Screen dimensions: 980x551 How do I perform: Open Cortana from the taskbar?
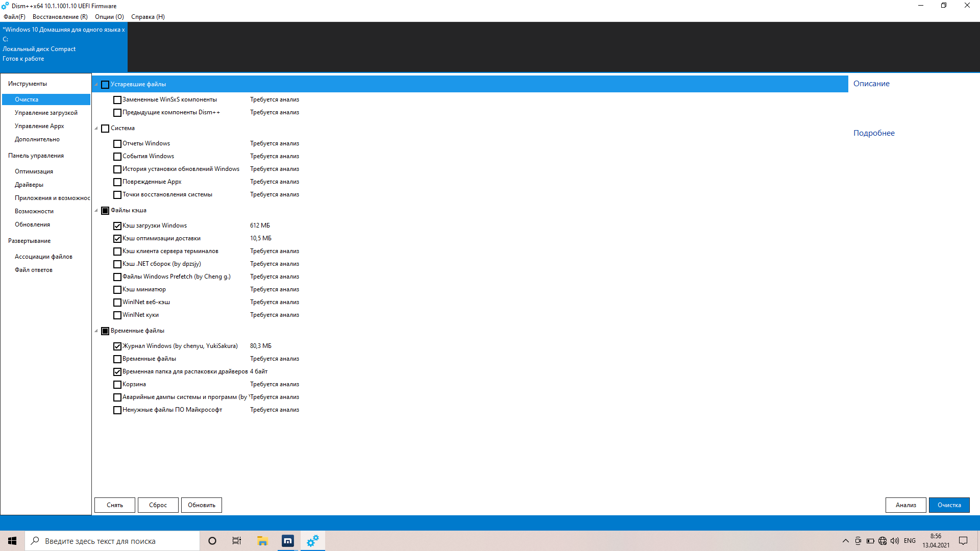click(x=212, y=541)
